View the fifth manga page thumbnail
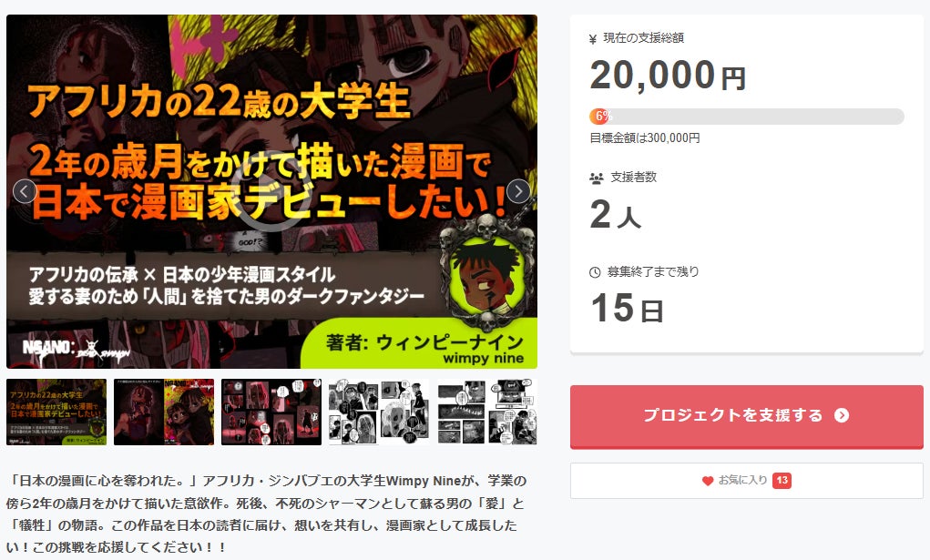 [x=487, y=412]
